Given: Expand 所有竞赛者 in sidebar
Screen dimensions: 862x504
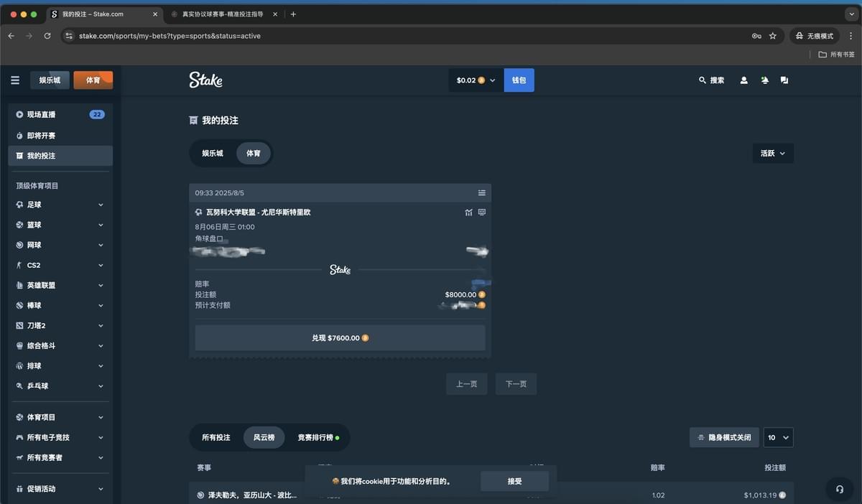Looking at the screenshot, I should point(60,457).
